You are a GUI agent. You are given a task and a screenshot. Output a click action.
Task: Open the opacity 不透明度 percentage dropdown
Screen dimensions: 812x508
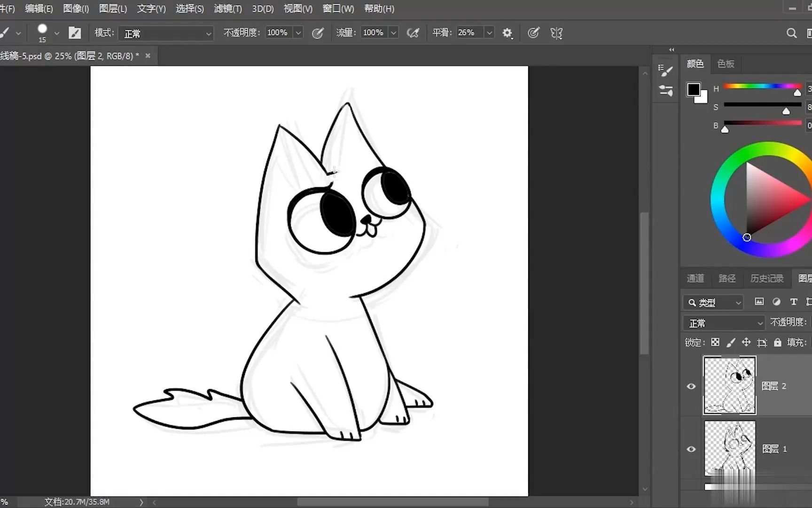point(298,33)
